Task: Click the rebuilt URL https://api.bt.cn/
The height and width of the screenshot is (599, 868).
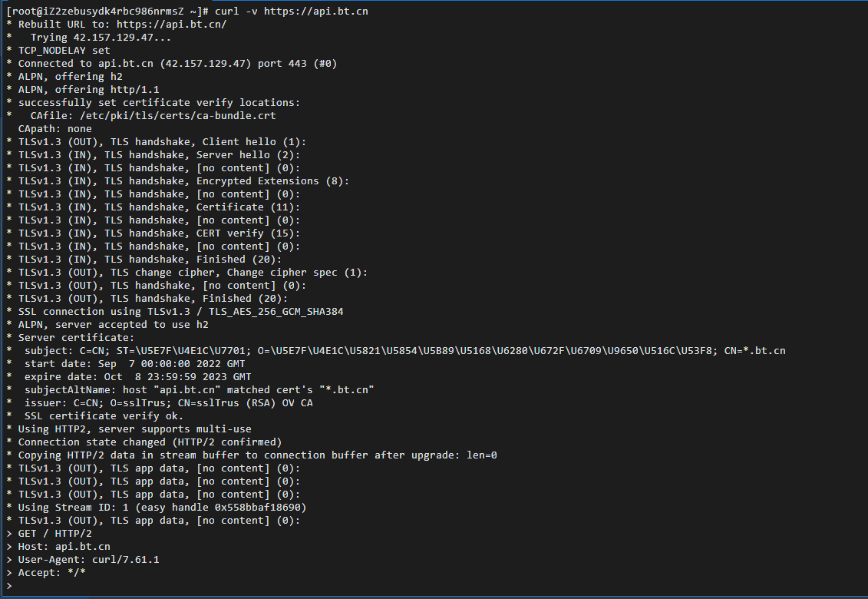Action: (x=172, y=25)
